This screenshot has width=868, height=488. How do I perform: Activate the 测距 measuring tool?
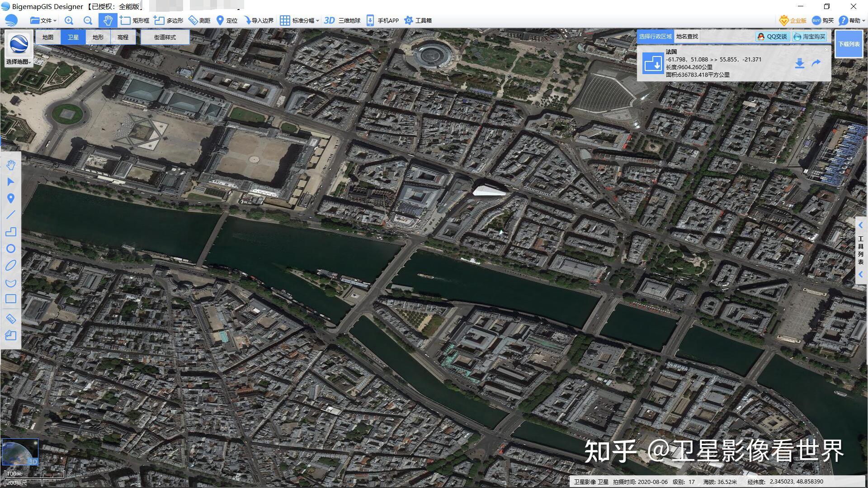click(x=201, y=20)
